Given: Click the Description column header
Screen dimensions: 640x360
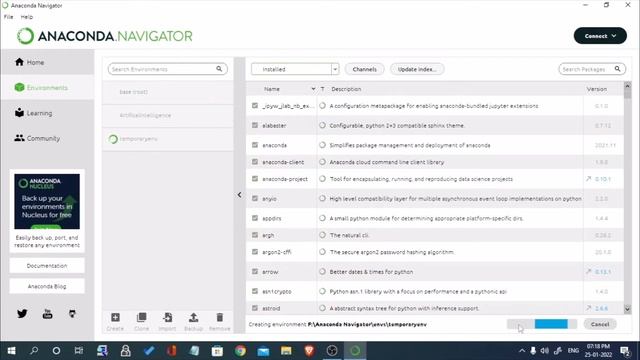Looking at the screenshot, I should click(x=346, y=89).
